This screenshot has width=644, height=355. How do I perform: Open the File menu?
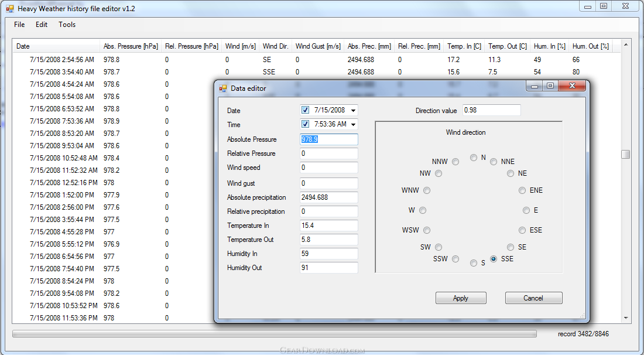tap(19, 25)
